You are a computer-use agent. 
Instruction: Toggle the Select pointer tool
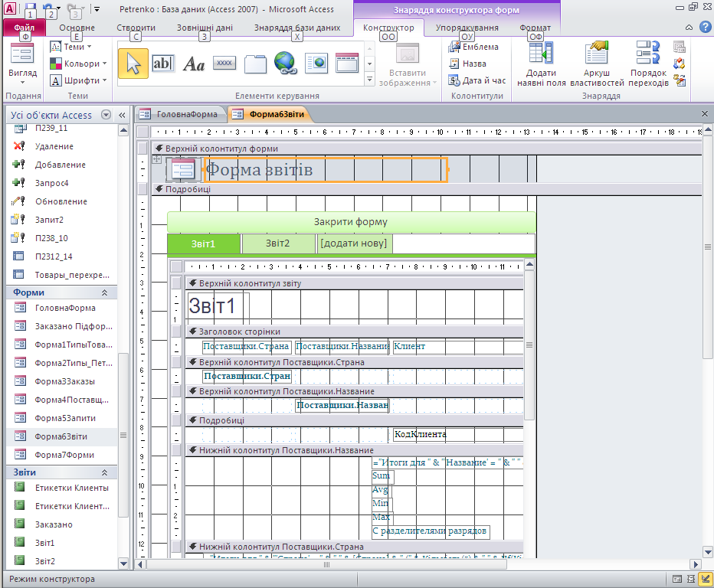[133, 64]
